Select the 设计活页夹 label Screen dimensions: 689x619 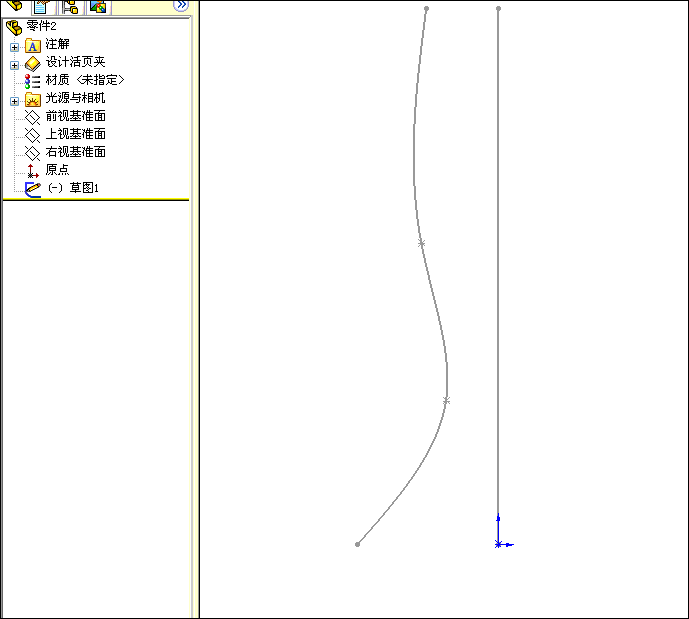pyautogui.click(x=76, y=62)
